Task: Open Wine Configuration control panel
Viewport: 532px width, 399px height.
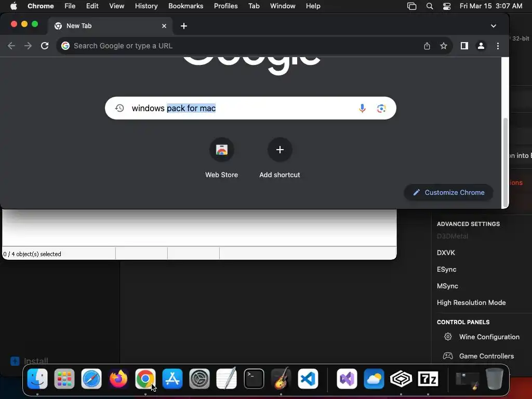Action: click(x=482, y=337)
